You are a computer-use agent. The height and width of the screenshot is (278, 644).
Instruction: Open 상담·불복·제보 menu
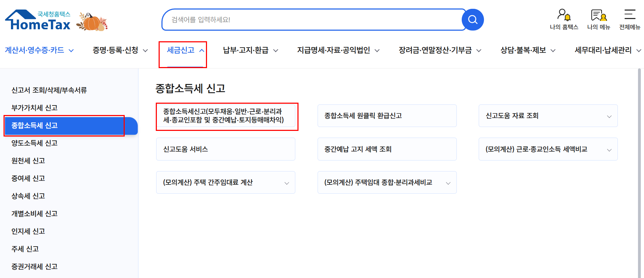click(528, 50)
